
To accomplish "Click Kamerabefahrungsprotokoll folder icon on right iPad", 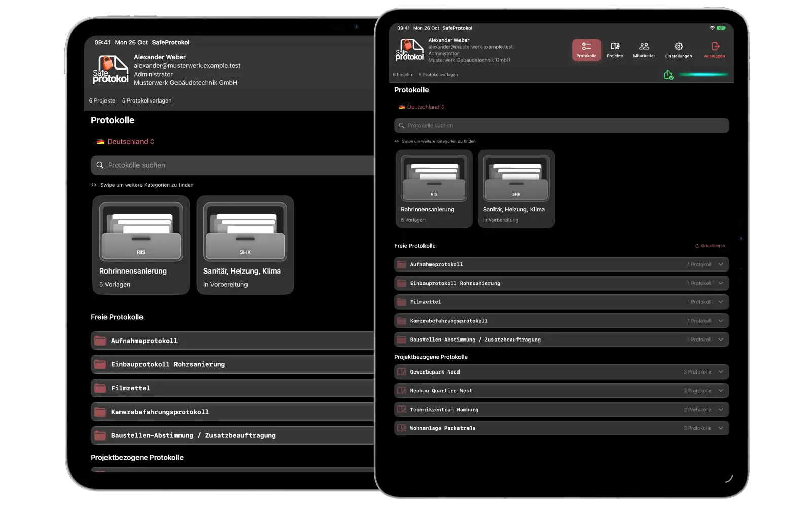I will pyautogui.click(x=402, y=321).
